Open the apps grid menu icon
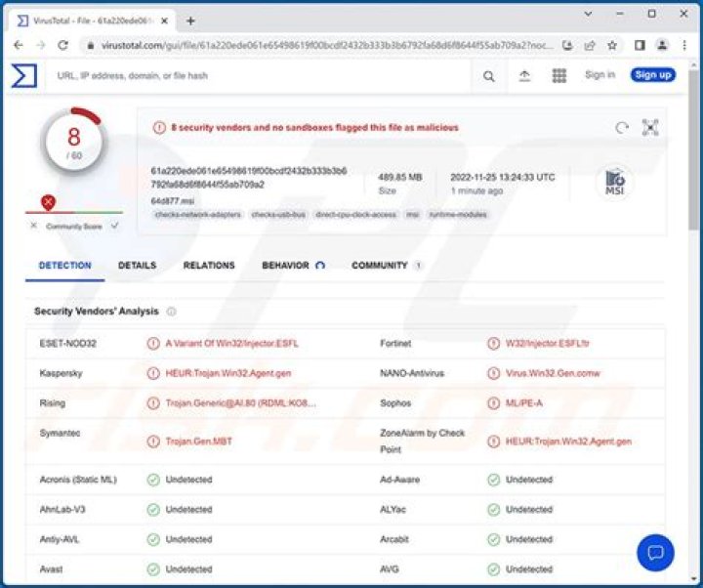 pos(559,76)
